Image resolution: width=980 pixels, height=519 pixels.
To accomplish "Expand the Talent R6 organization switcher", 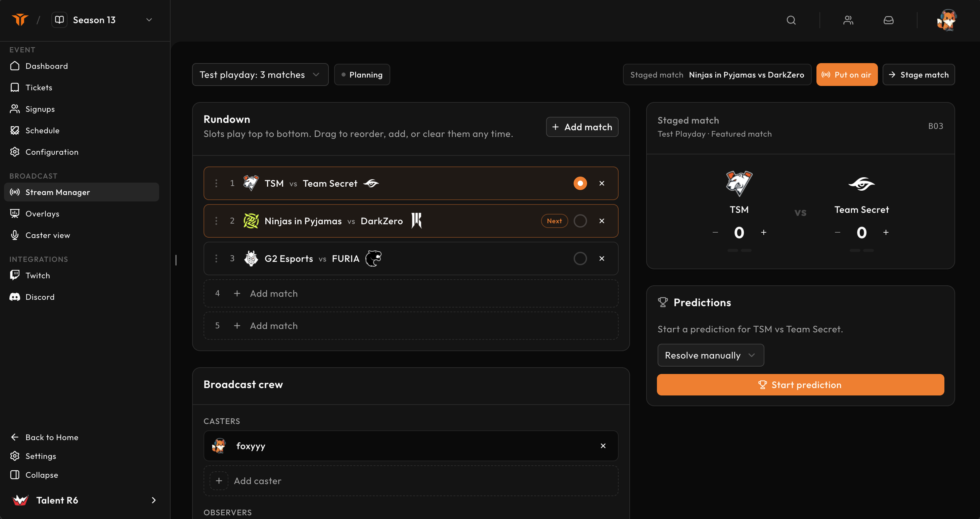I will click(84, 501).
